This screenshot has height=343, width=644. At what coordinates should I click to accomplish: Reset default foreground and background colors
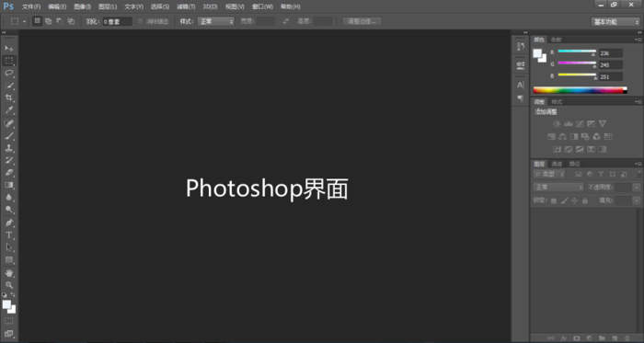(4, 295)
